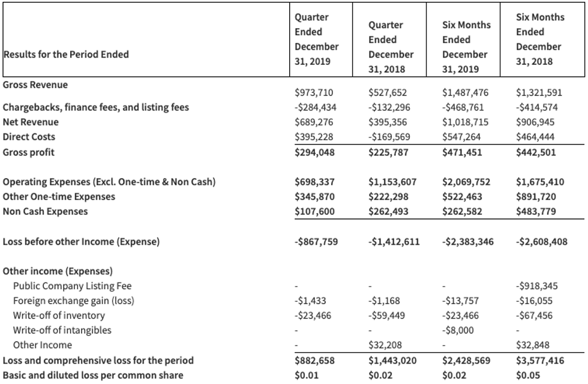Select the -$169,569 direct costs value
This screenshot has height=384, width=588.
click(388, 137)
